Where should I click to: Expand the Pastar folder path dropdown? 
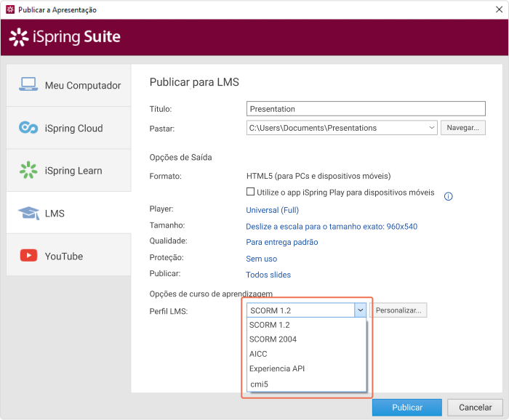click(431, 128)
